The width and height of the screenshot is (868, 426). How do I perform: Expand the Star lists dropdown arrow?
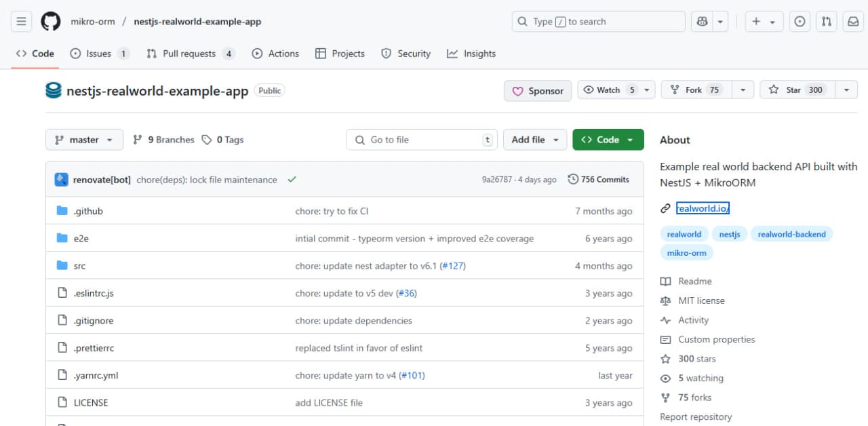click(846, 90)
